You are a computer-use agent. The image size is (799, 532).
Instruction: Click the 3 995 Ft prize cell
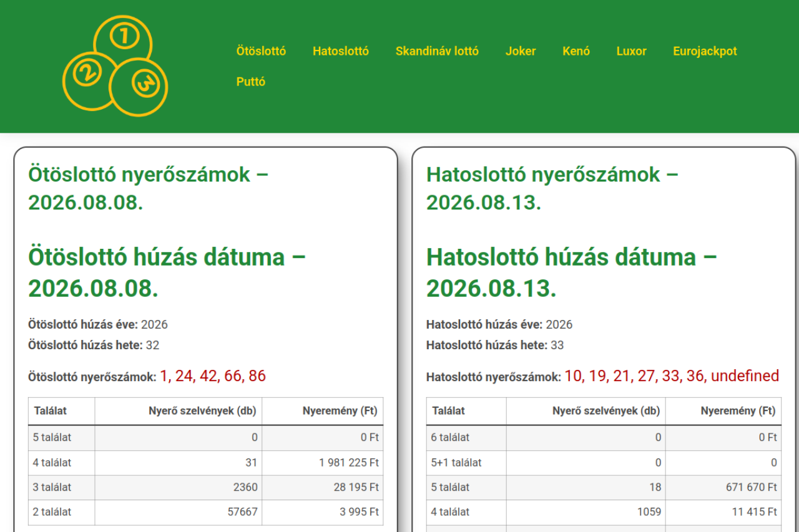pyautogui.click(x=323, y=512)
